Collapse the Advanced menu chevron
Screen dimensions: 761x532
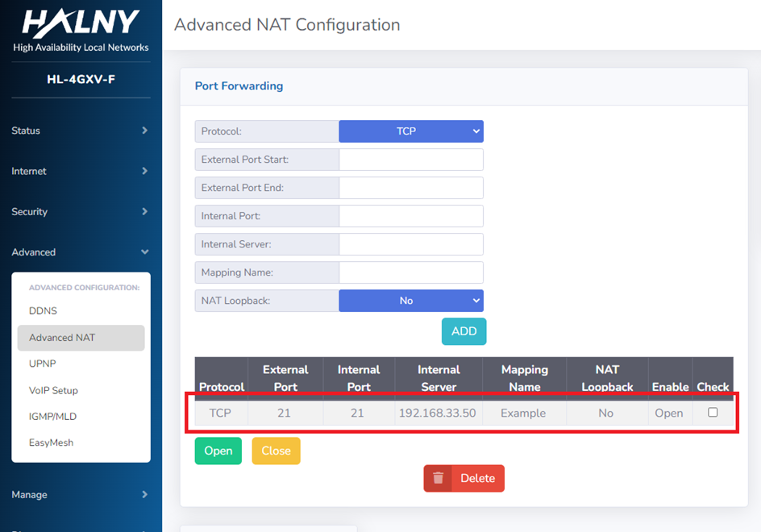coord(144,252)
